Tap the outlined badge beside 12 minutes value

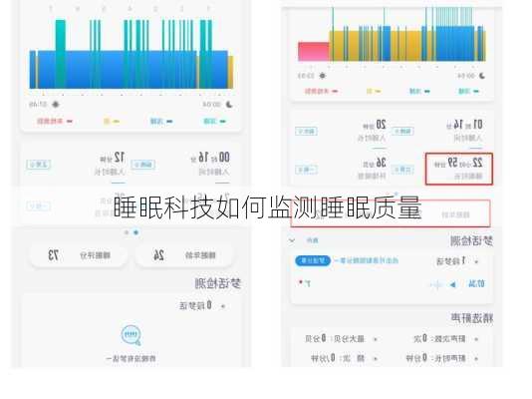click(143, 165)
